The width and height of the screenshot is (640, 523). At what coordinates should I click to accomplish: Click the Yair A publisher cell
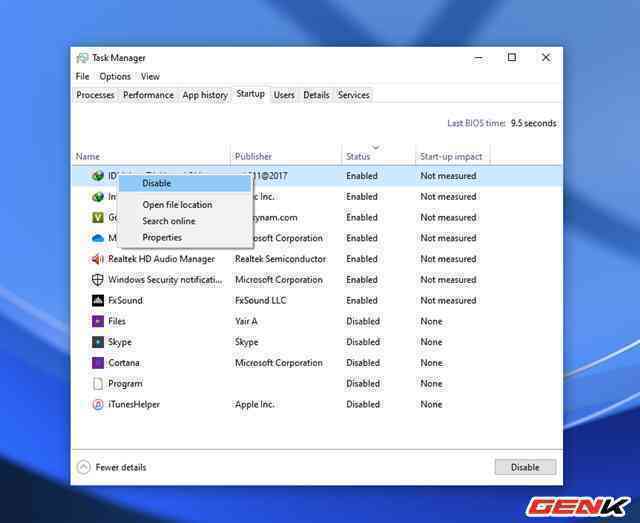(x=246, y=321)
